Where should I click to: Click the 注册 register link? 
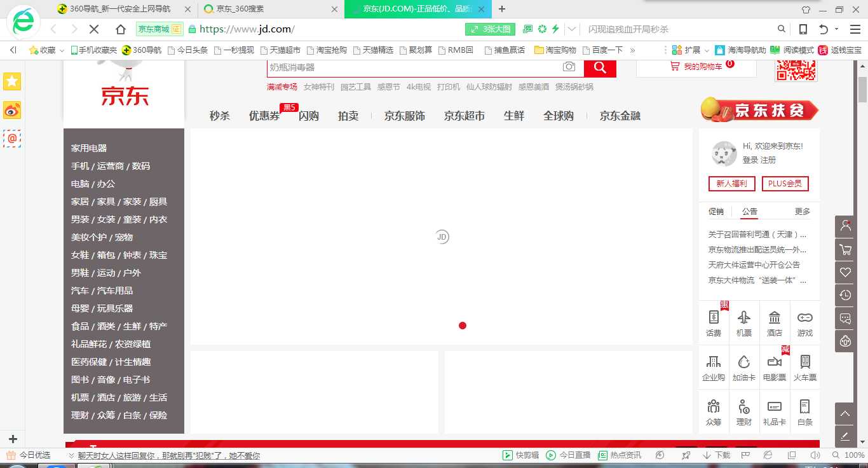coord(768,160)
